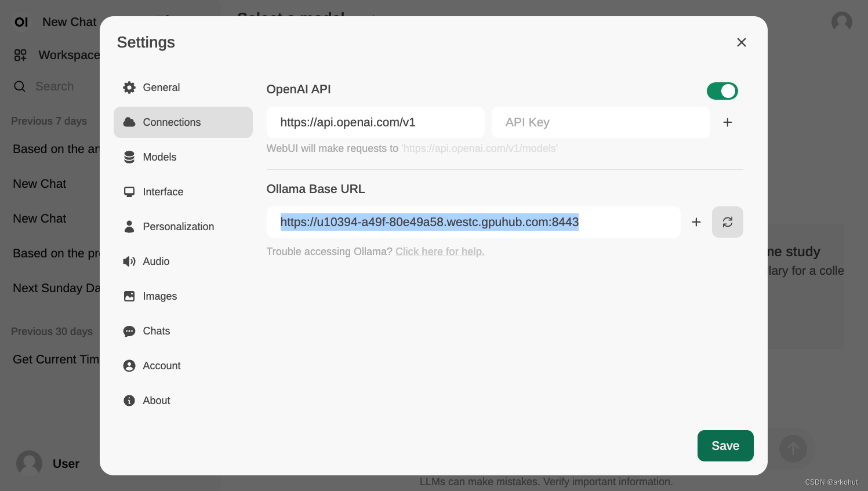The height and width of the screenshot is (491, 868).
Task: Open Account settings tab
Action: (183, 366)
